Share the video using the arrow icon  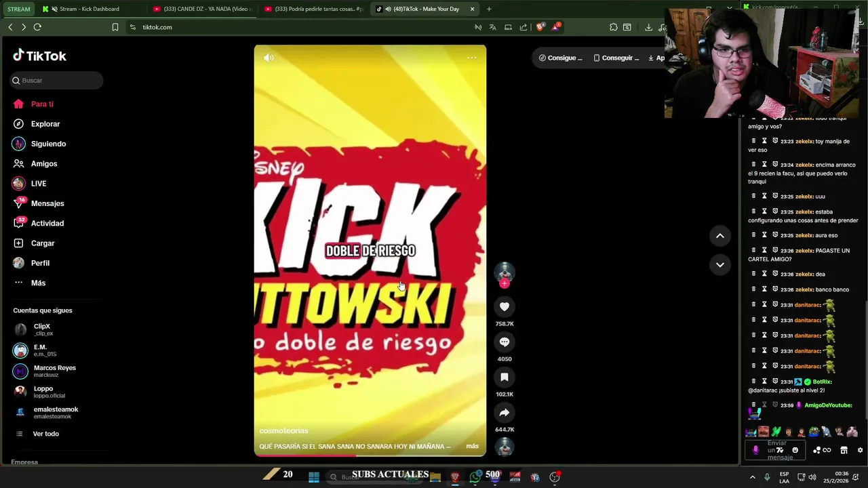[505, 412]
